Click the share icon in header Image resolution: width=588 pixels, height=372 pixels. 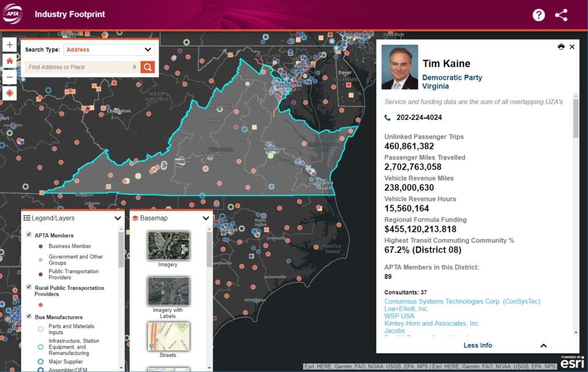tap(561, 15)
